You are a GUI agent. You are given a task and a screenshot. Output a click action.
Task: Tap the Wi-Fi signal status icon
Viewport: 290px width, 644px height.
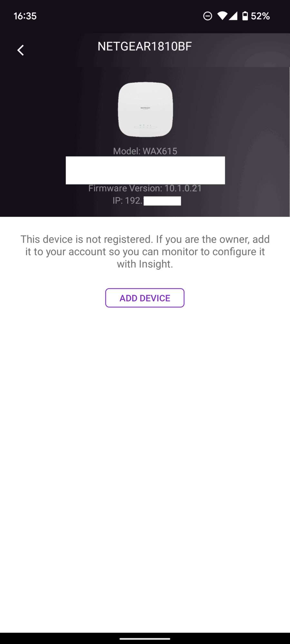(x=222, y=16)
